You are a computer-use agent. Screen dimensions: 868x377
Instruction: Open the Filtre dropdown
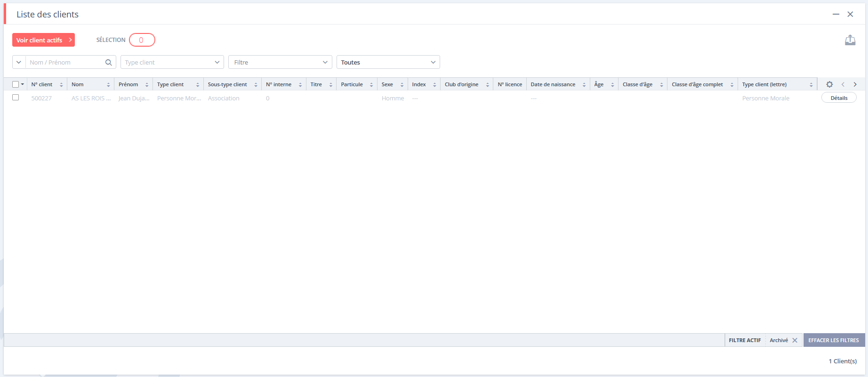(x=280, y=62)
